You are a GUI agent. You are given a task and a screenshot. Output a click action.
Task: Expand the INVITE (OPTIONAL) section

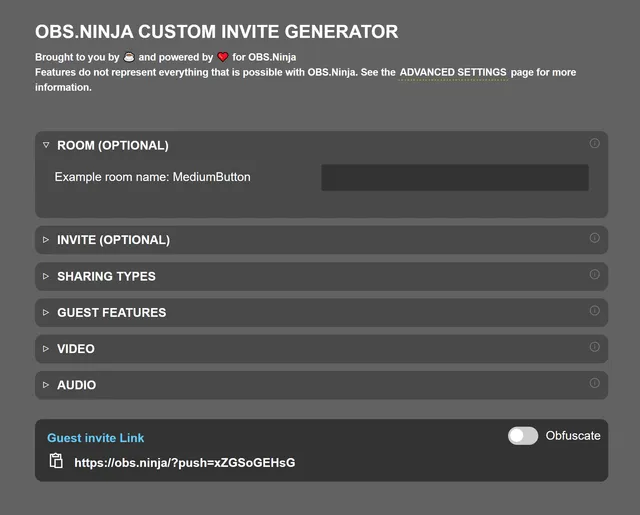(x=113, y=240)
